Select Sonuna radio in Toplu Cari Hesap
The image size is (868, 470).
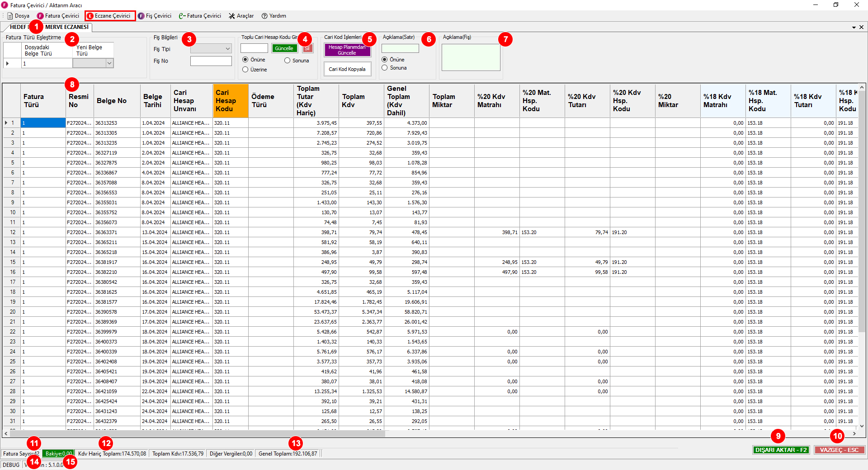point(287,61)
